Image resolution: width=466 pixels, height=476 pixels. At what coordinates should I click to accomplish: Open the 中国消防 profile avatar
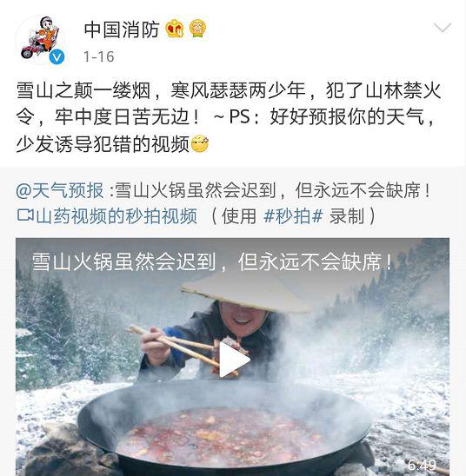(42, 39)
